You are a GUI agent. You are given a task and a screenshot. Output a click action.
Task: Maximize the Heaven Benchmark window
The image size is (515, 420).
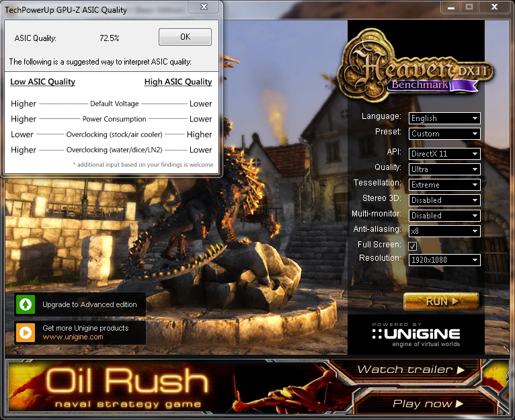coord(469,7)
